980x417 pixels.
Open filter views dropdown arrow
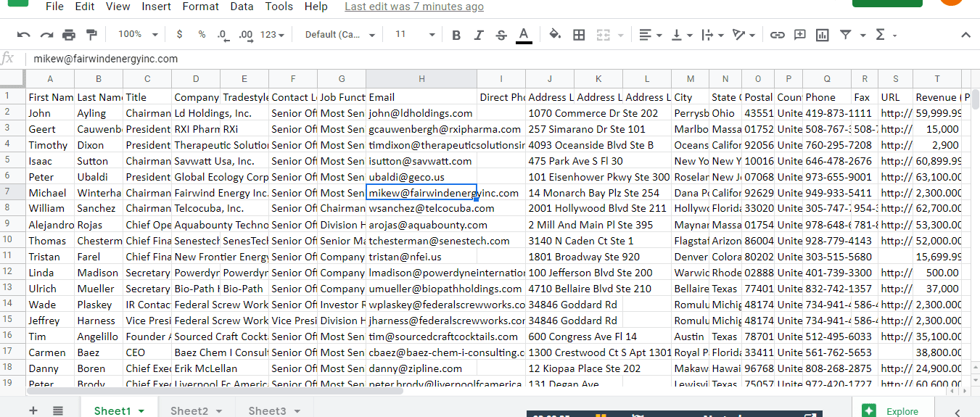click(x=863, y=35)
